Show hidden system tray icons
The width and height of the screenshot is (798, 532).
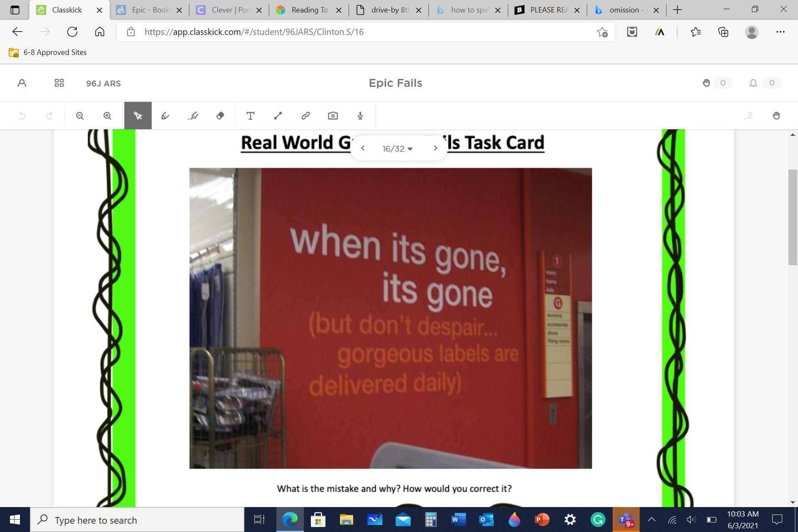point(651,520)
